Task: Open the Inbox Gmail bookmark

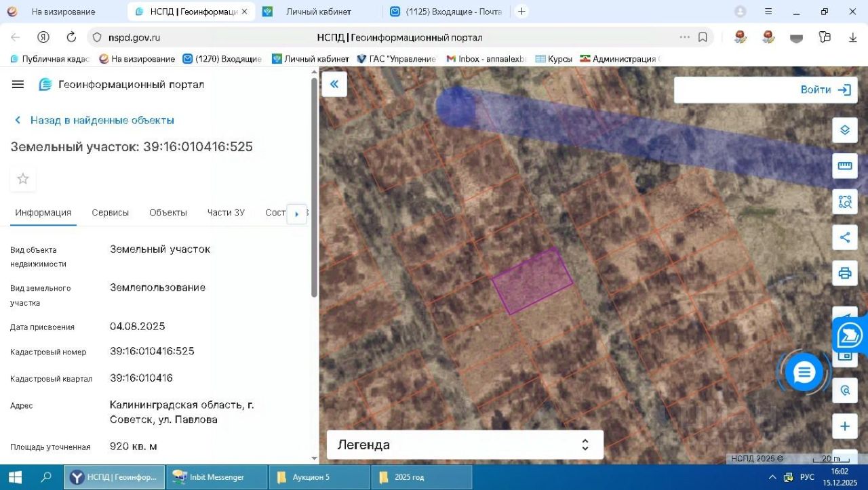Action: click(x=486, y=59)
